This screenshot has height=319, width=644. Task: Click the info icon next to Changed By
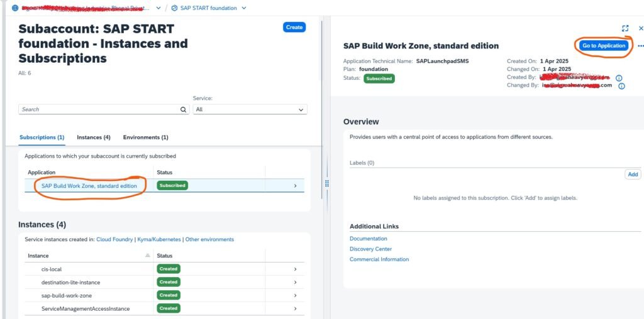pyautogui.click(x=621, y=86)
